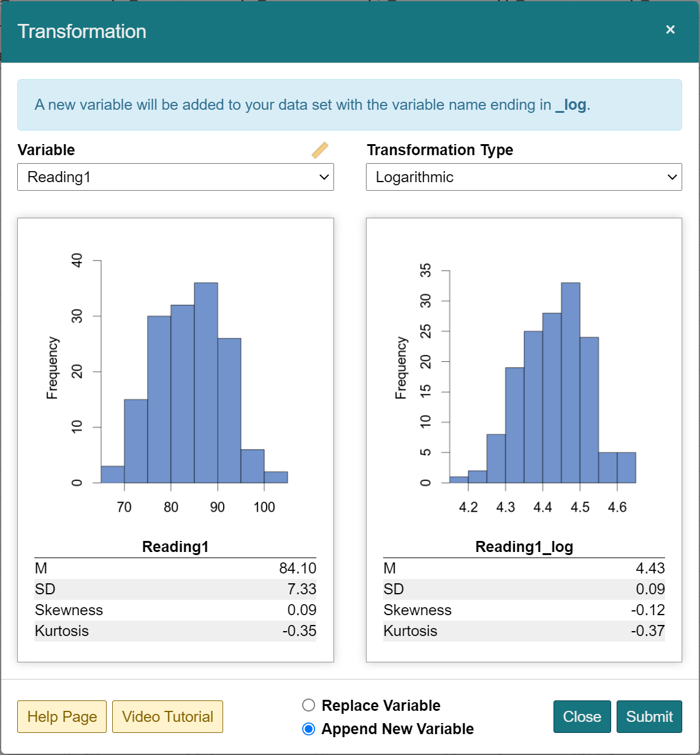Open the Transformation Type dropdown
The height and width of the screenshot is (755, 700).
point(524,177)
